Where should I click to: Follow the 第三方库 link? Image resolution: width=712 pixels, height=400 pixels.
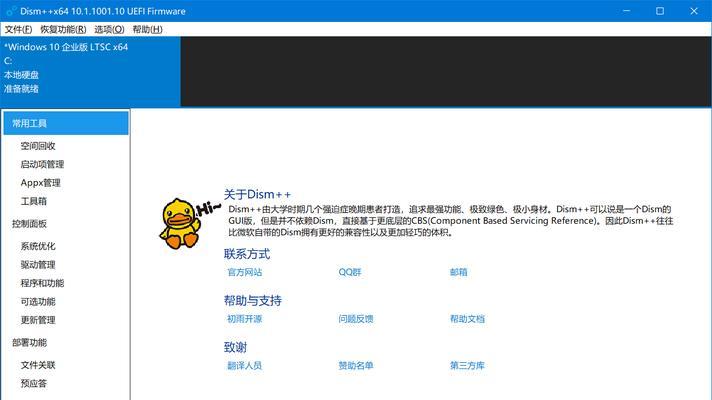click(x=467, y=365)
